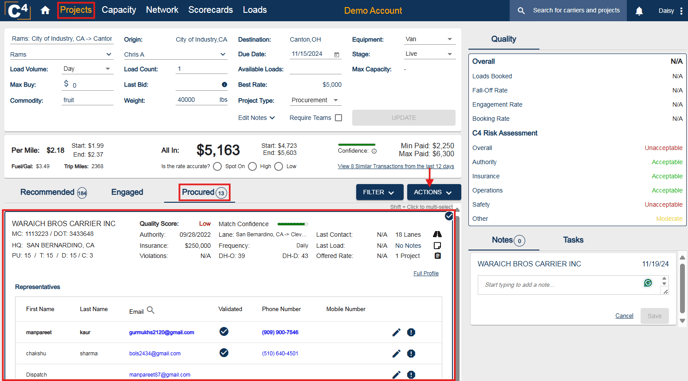Viewport: 688px width, 381px height.
Task: Click the Last Bid info icon
Action: click(x=224, y=84)
